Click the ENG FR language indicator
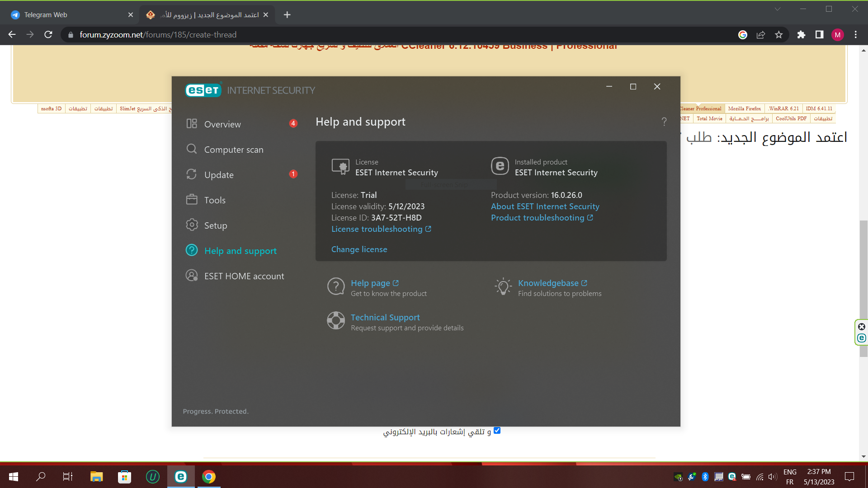Viewport: 868px width, 488px height. pyautogui.click(x=790, y=477)
